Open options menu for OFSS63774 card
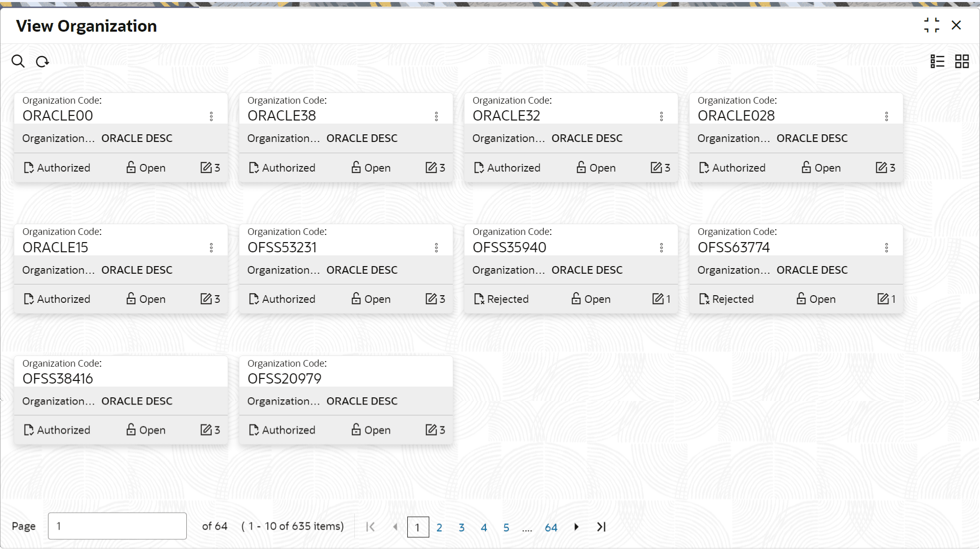Image resolution: width=980 pixels, height=549 pixels. coord(887,248)
